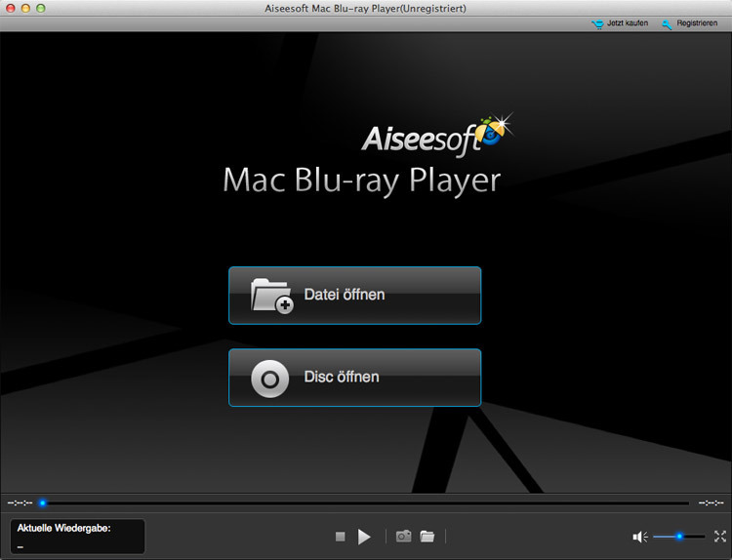The width and height of the screenshot is (732, 560).
Task: Open a file with Datei öffnen
Action: click(x=355, y=296)
